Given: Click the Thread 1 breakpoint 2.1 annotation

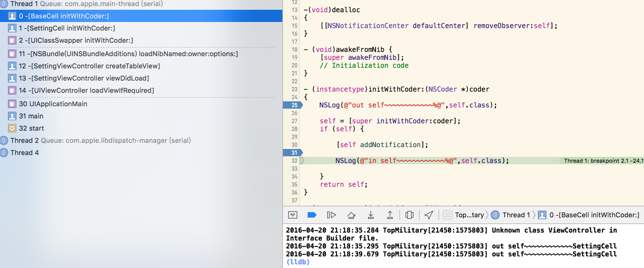Looking at the screenshot, I should [x=603, y=161].
